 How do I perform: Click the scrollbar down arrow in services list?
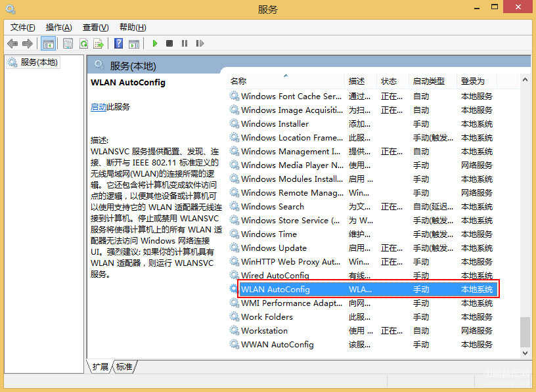(x=525, y=353)
